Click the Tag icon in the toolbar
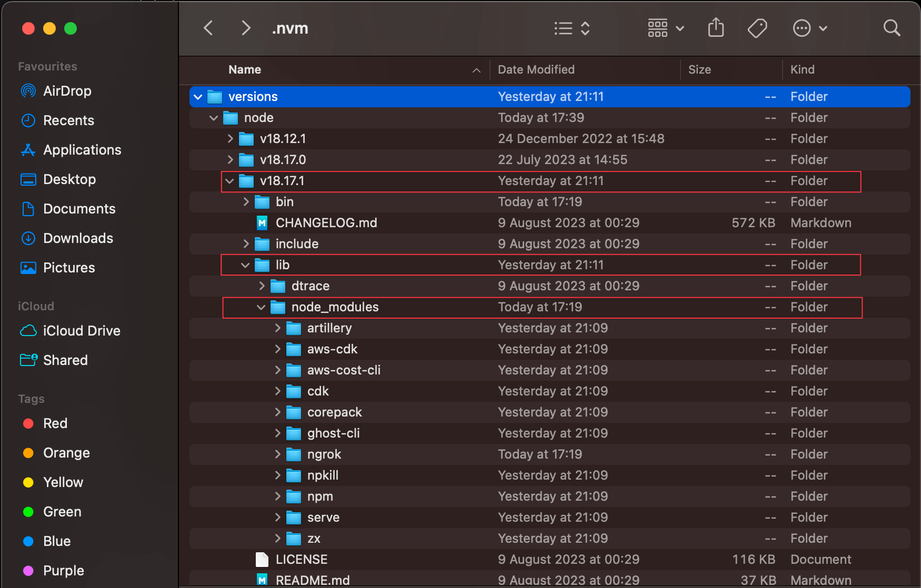This screenshot has width=921, height=588. pyautogui.click(x=757, y=28)
